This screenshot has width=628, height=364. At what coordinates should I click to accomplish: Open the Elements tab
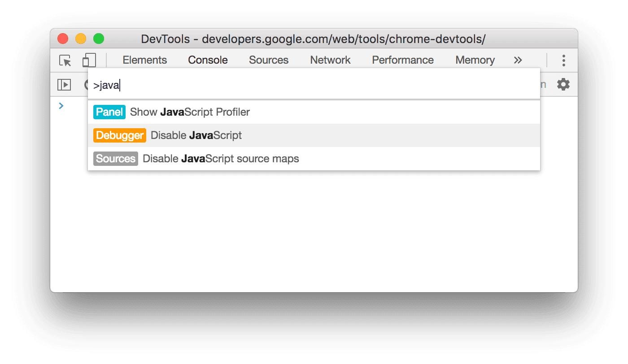coord(144,60)
